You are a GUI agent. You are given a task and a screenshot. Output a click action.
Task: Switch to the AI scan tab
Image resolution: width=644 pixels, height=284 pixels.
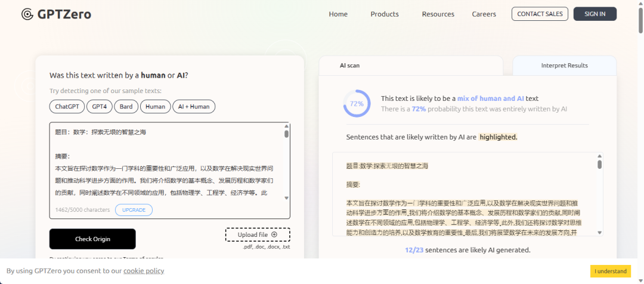click(411, 66)
